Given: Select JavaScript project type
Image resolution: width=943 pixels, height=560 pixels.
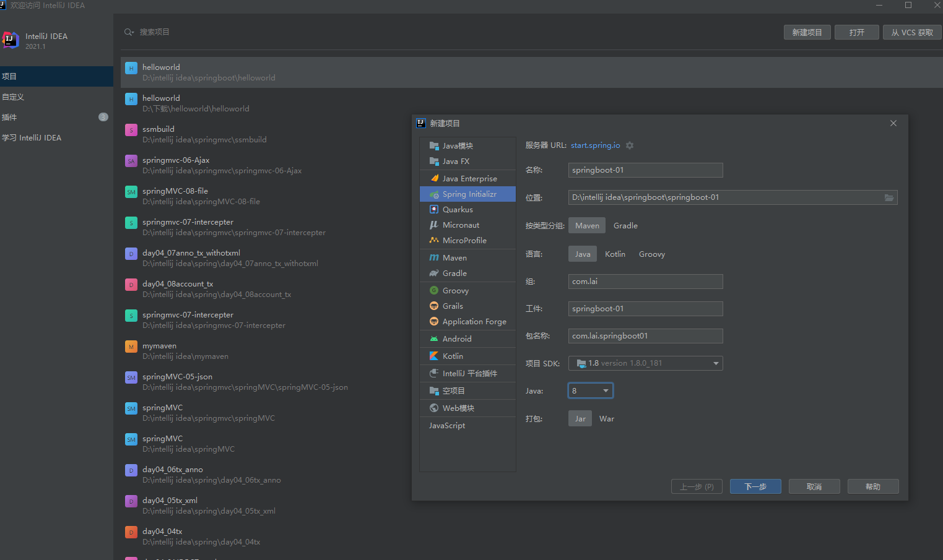Looking at the screenshot, I should (x=467, y=426).
